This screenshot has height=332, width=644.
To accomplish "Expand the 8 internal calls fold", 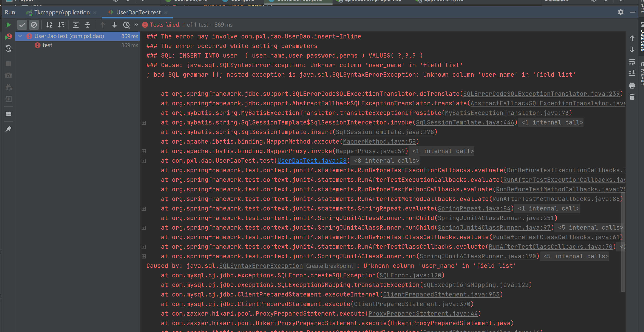I will (387, 161).
